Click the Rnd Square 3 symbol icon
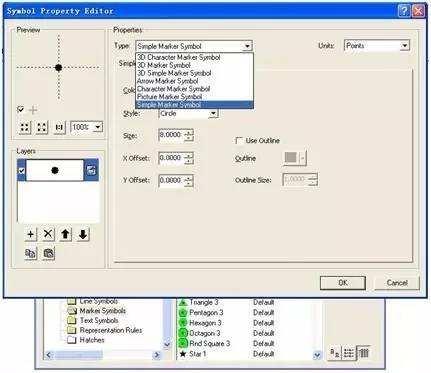The width and height of the screenshot is (431, 373). pos(183,343)
